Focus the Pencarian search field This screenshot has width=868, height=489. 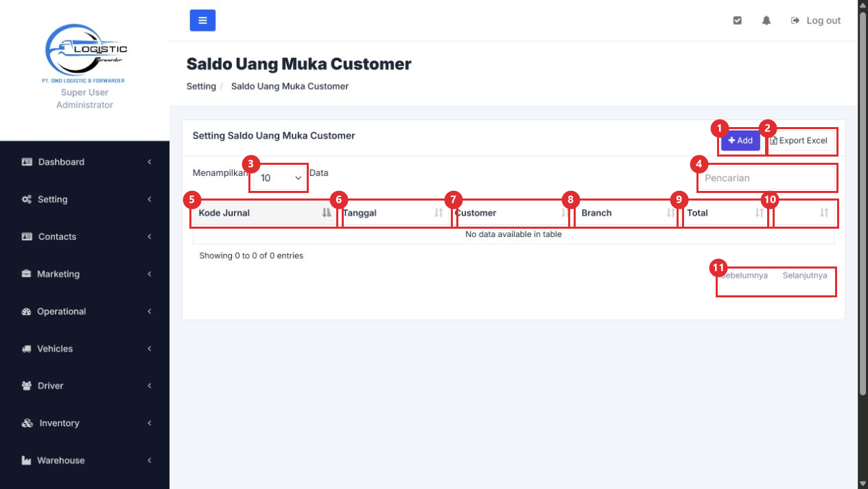pos(766,178)
